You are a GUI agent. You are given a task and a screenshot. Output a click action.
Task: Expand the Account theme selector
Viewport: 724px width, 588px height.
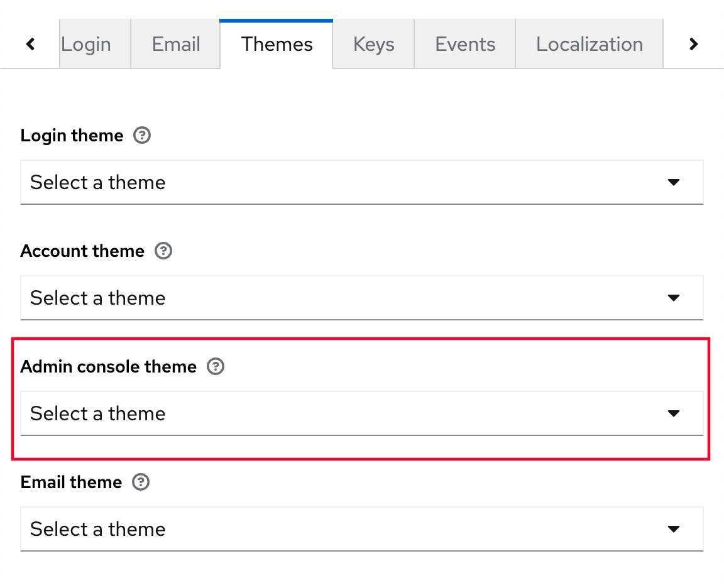(361, 298)
